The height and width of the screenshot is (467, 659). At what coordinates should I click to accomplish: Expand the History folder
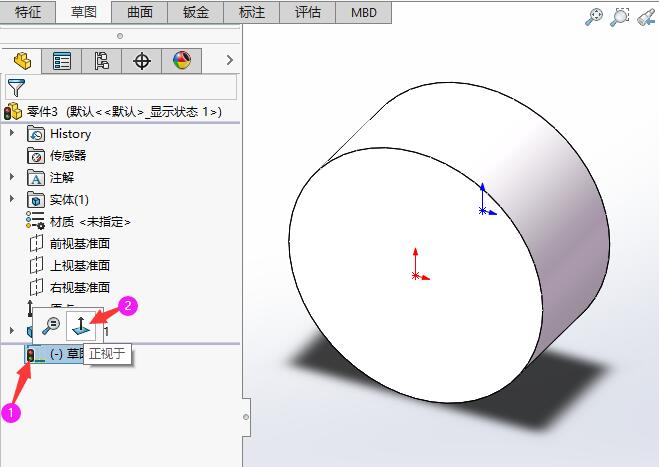pos(12,133)
